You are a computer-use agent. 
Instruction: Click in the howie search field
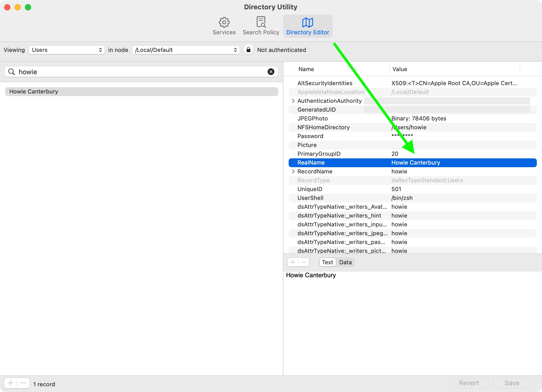tap(142, 72)
